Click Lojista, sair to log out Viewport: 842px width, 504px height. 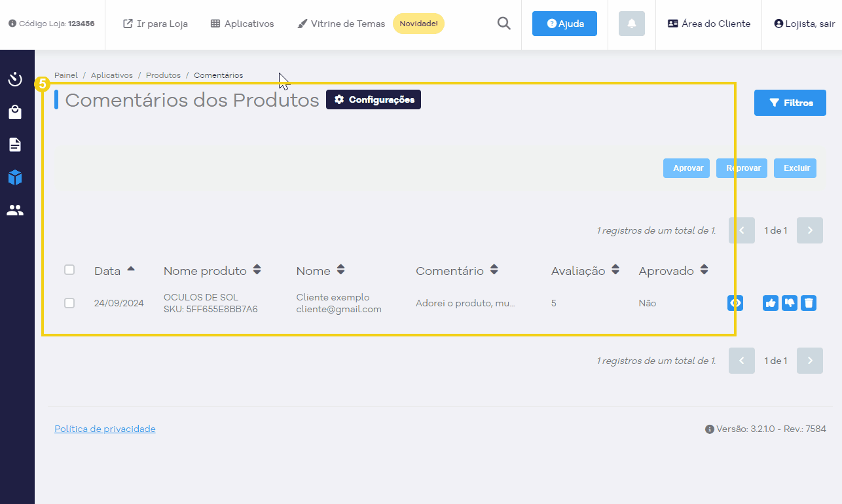(x=805, y=24)
